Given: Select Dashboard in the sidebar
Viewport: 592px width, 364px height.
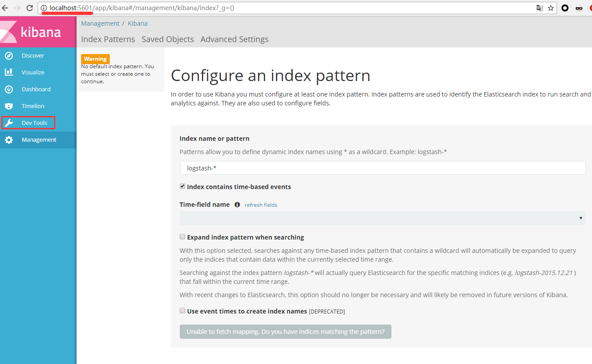Looking at the screenshot, I should 38,89.
